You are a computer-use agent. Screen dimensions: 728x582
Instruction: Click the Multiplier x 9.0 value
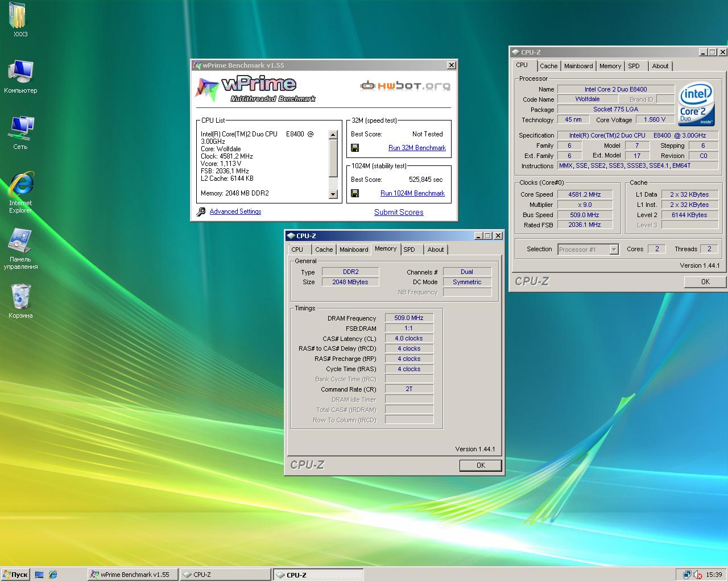pos(585,205)
